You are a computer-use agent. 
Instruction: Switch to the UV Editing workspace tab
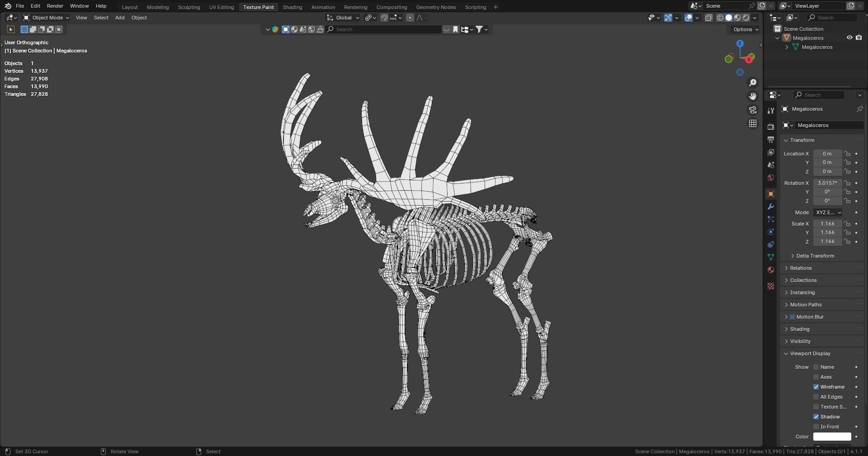tap(222, 7)
